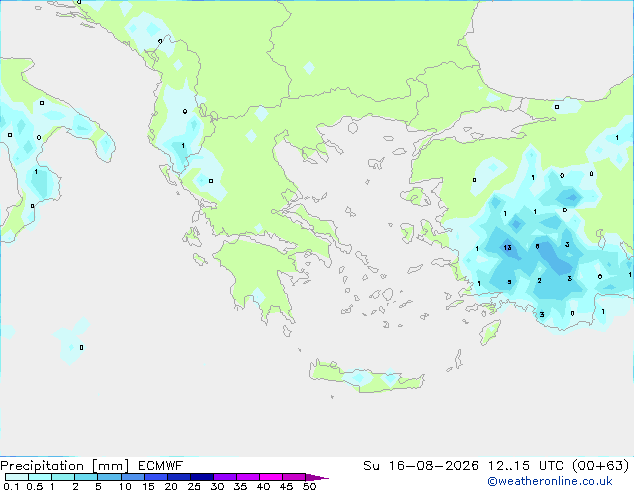Screen dimensions: 634x490
Task: Click the 20–25 mm legend color swatch
Action: (178, 477)
